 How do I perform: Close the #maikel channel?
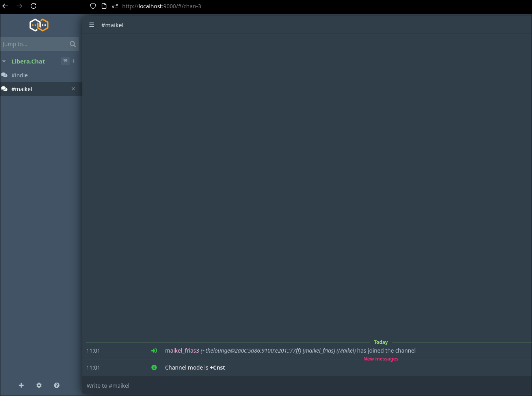(73, 89)
